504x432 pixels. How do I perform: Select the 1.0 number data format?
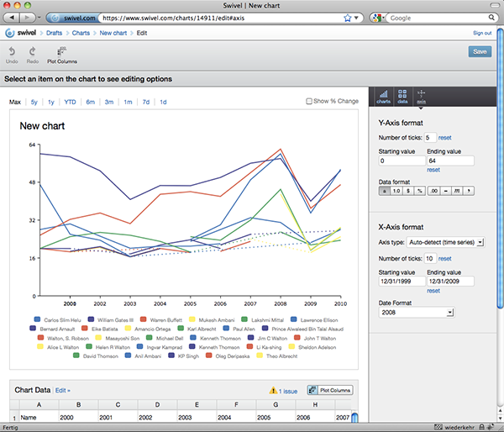[x=396, y=191]
